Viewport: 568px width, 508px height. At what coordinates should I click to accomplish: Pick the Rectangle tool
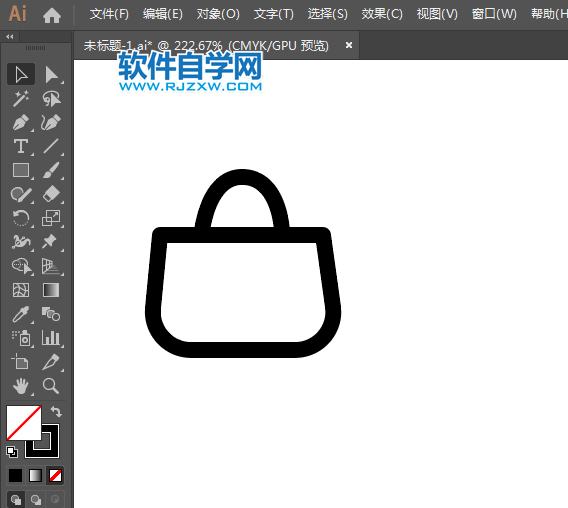click(21, 170)
